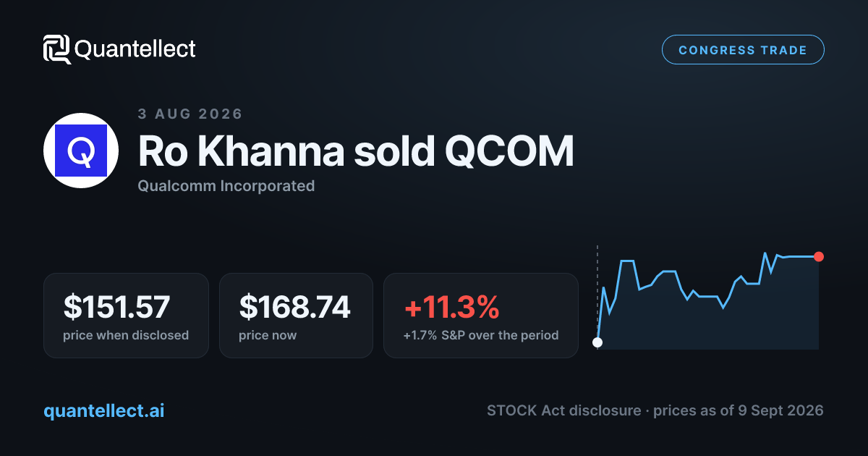The height and width of the screenshot is (456, 868).
Task: Click the +11.3% performance card
Action: (481, 316)
